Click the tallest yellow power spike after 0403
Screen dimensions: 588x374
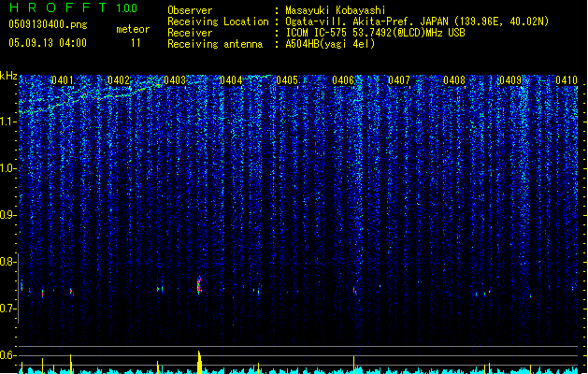[x=199, y=362]
